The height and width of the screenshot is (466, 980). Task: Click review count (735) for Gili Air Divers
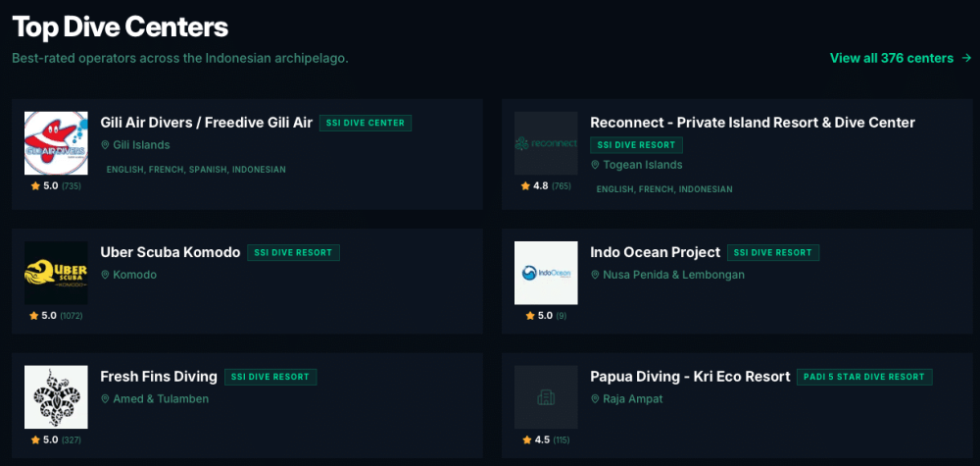click(x=72, y=186)
